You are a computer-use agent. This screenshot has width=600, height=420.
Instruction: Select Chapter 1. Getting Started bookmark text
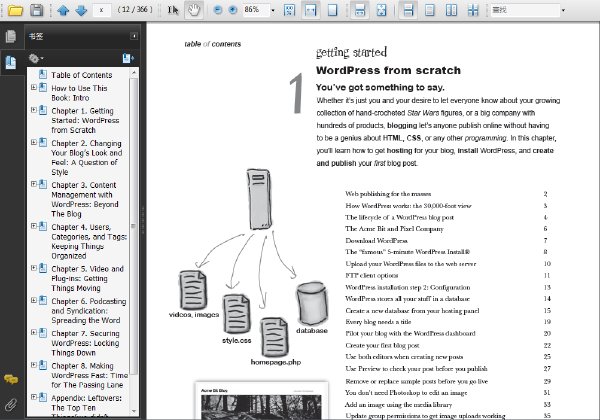click(85, 120)
